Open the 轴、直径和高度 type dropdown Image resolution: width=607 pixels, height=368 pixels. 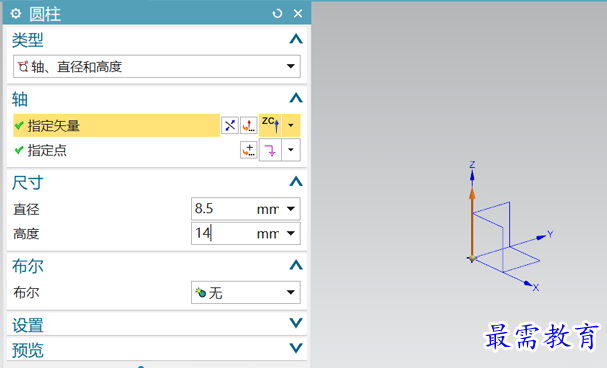click(x=156, y=66)
